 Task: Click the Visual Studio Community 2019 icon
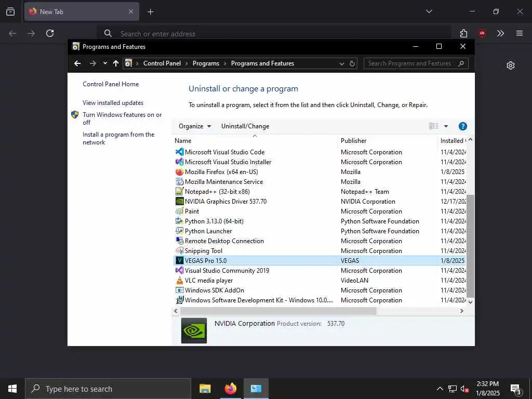tap(179, 270)
